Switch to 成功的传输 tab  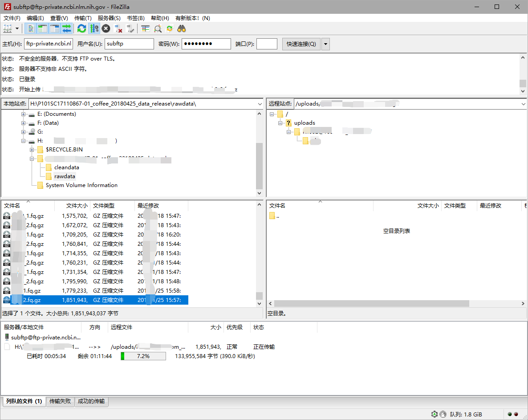click(91, 401)
